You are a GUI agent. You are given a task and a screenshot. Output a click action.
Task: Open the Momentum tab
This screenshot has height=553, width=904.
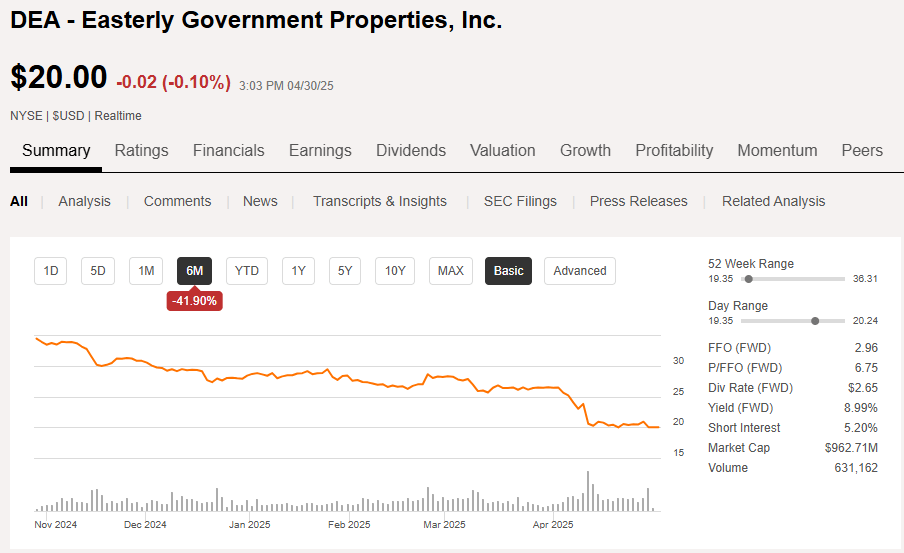pyautogui.click(x=777, y=151)
